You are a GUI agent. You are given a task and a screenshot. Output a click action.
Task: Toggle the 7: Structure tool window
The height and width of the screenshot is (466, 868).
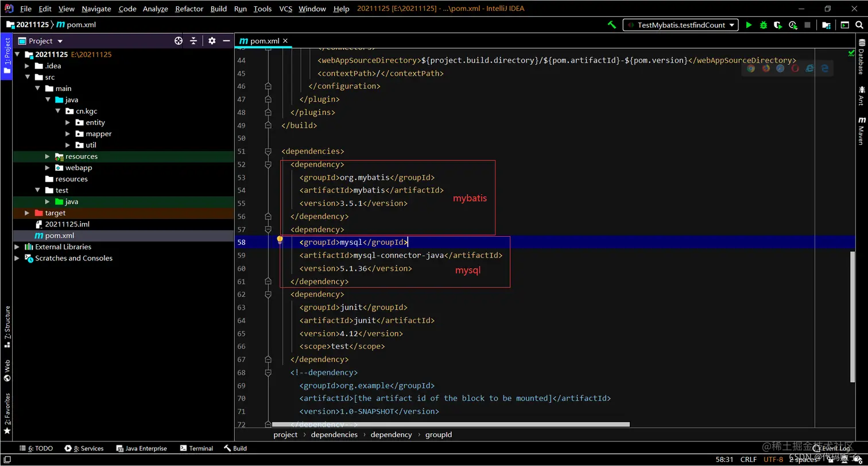[7, 326]
